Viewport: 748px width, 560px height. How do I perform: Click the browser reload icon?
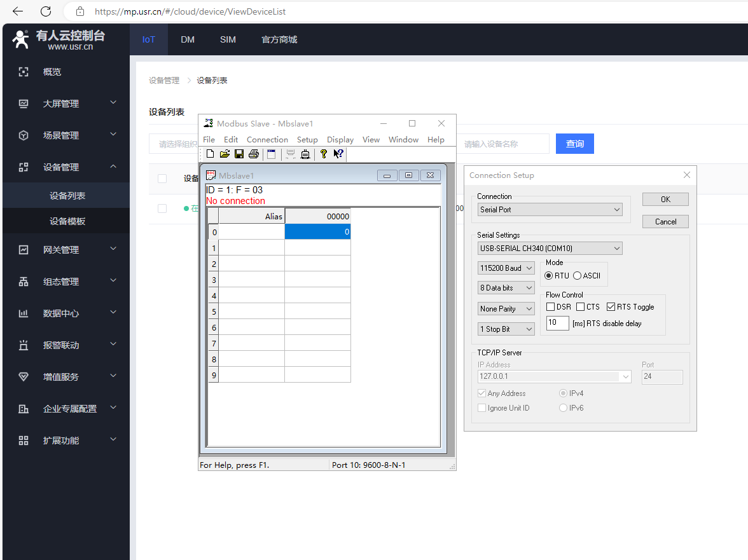click(46, 11)
